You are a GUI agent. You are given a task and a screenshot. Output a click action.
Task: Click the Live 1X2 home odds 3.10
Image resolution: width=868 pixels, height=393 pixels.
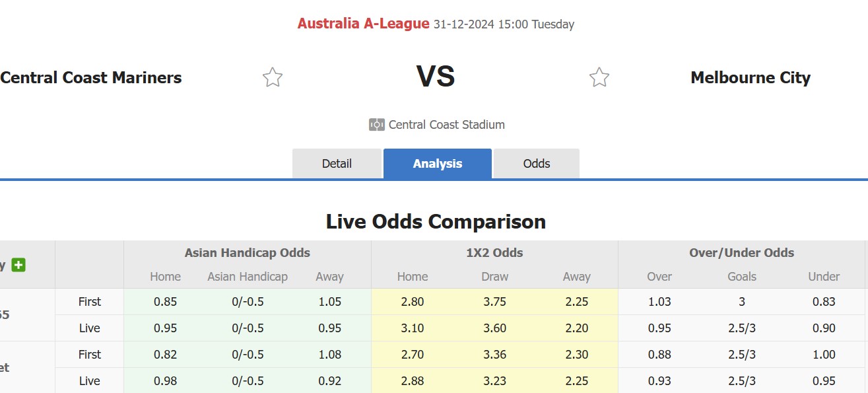[x=411, y=328]
